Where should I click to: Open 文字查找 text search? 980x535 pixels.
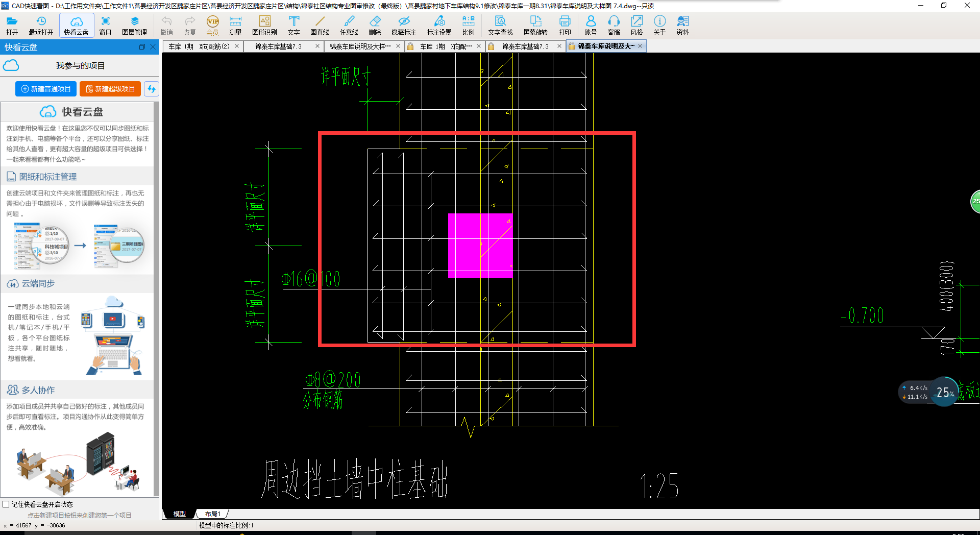tap(500, 25)
